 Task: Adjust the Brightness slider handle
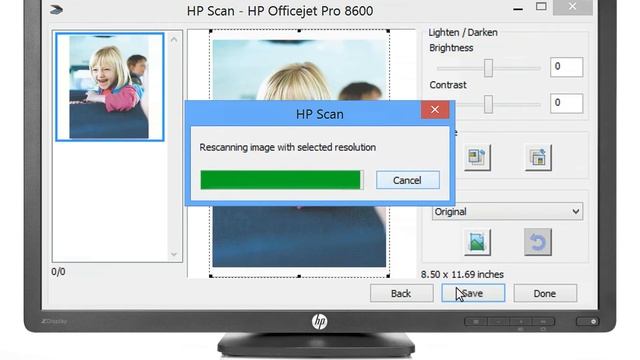coord(488,68)
